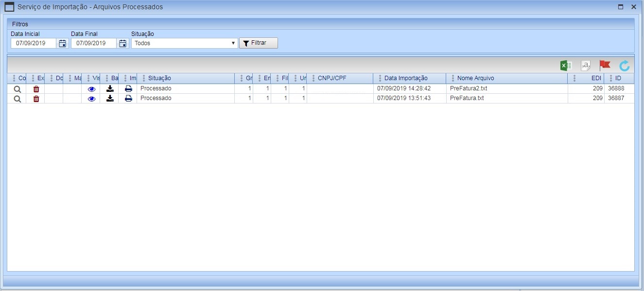Sort by Data Importação column header
Screen dimensions: 644x291
[x=405, y=78]
